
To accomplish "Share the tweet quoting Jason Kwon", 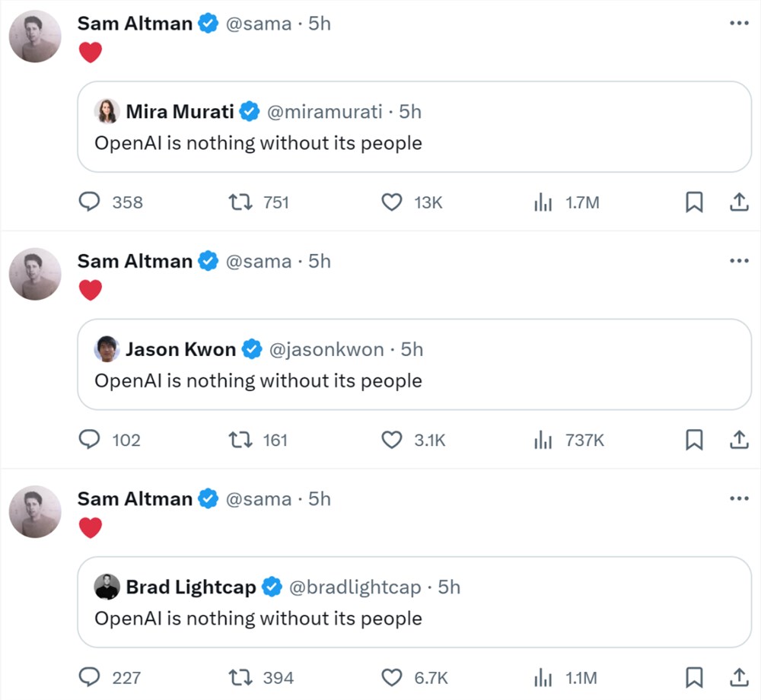I will coord(739,440).
